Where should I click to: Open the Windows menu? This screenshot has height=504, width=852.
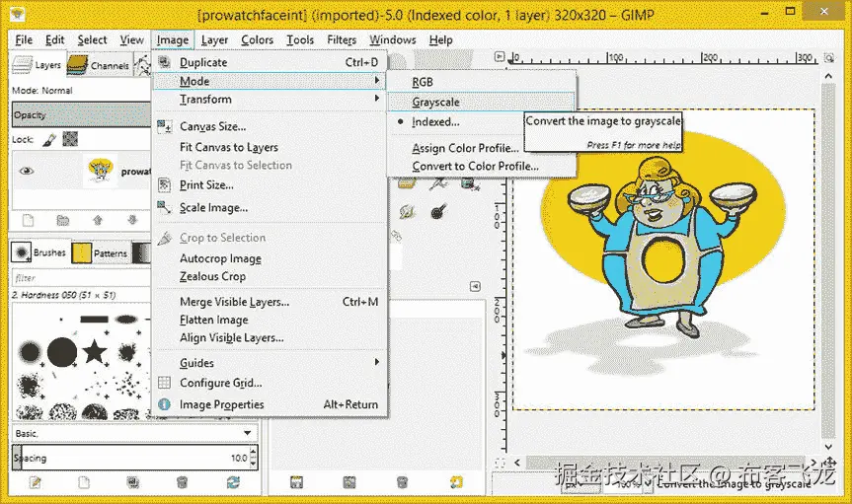(392, 39)
